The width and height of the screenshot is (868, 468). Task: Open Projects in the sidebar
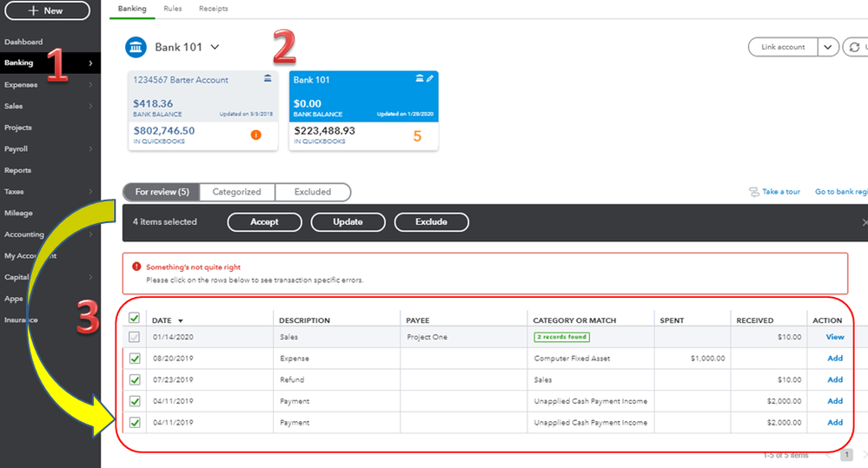[18, 128]
